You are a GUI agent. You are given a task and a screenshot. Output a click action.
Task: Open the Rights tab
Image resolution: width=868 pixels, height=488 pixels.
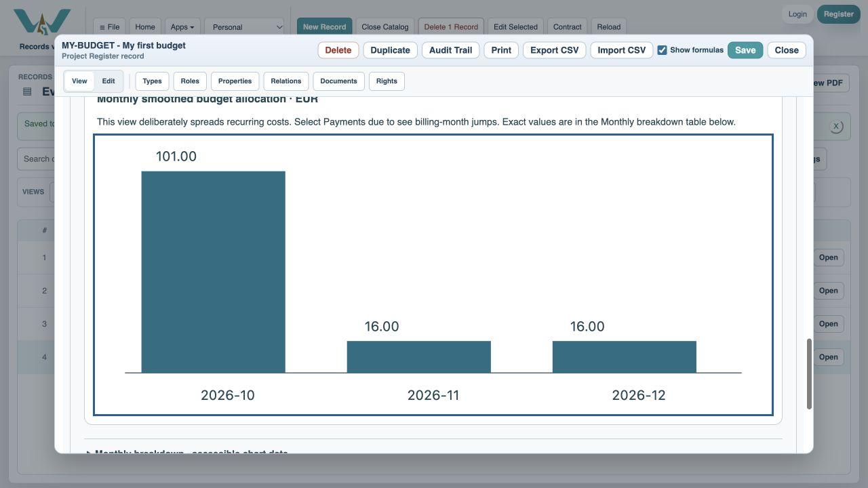[387, 81]
